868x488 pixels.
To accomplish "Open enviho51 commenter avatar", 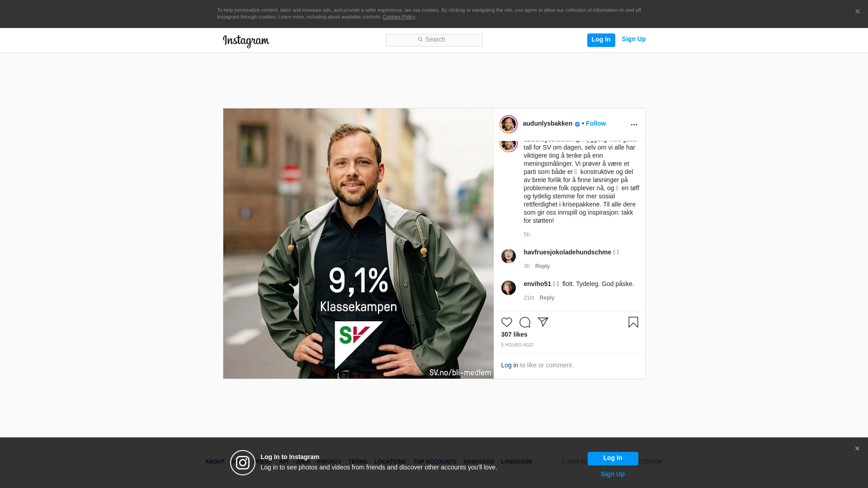I will [508, 288].
